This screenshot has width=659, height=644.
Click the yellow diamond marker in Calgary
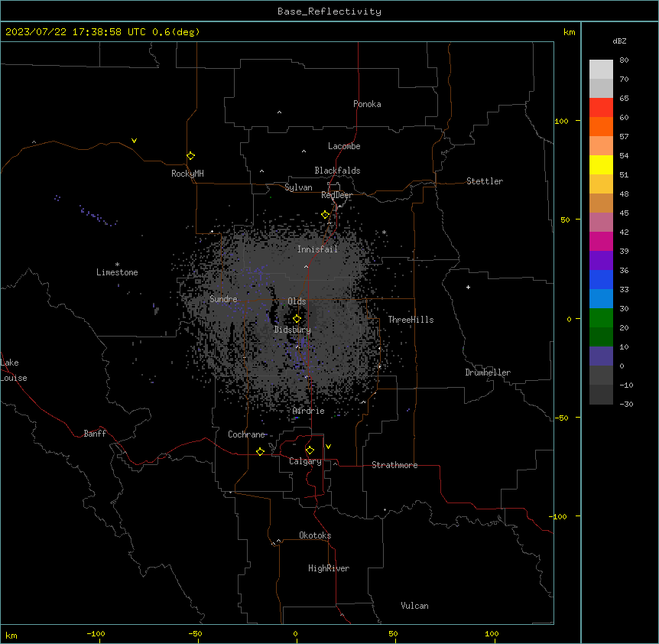pos(310,450)
